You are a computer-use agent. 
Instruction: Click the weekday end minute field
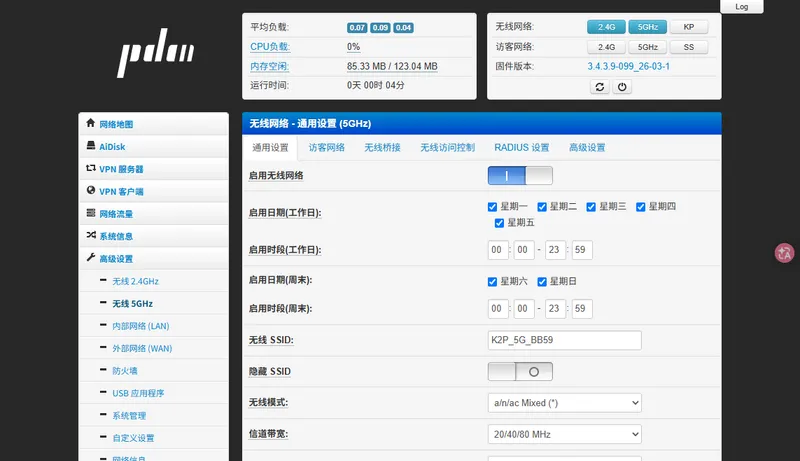pos(582,250)
